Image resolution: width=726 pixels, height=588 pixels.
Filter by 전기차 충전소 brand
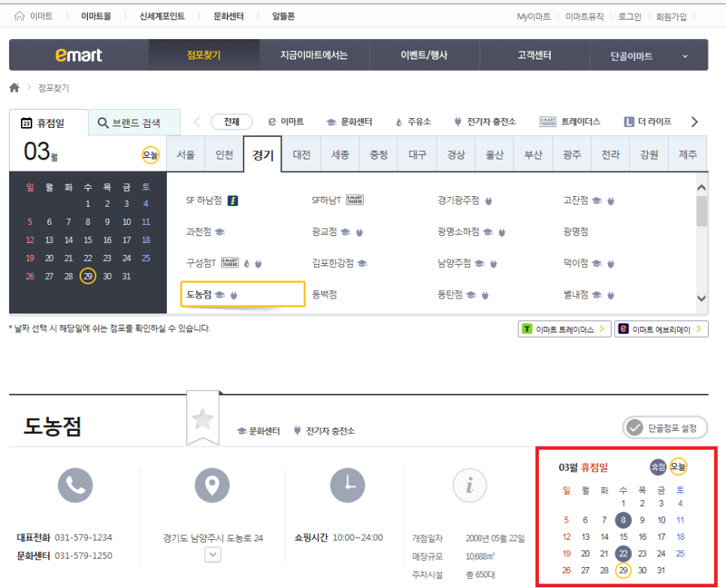(485, 122)
